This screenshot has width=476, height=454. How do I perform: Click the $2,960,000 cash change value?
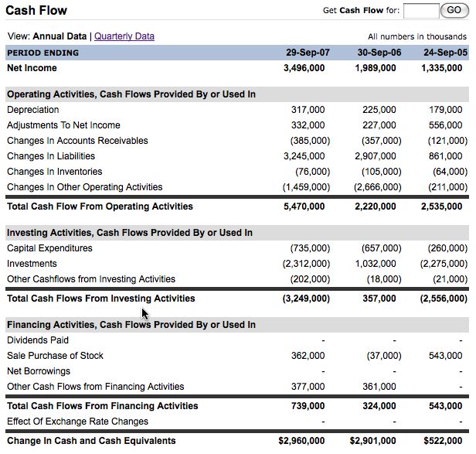pos(301,441)
